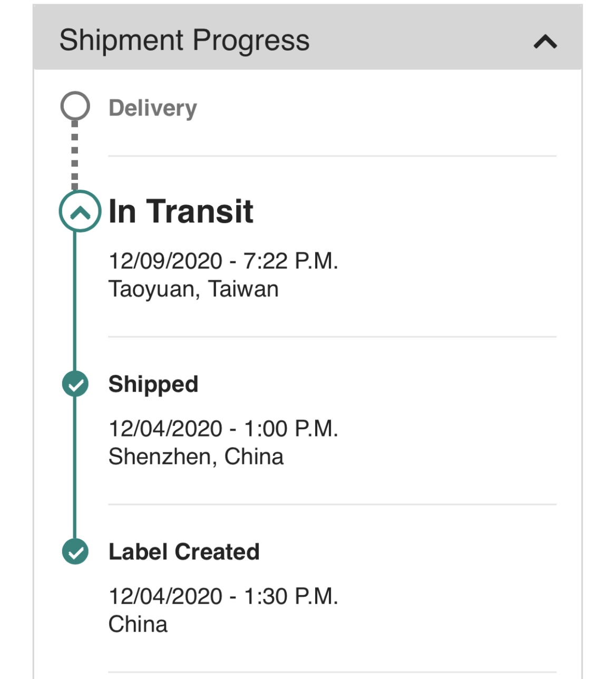Click the divider line below the Delivery row
The image size is (616, 679).
(x=332, y=156)
